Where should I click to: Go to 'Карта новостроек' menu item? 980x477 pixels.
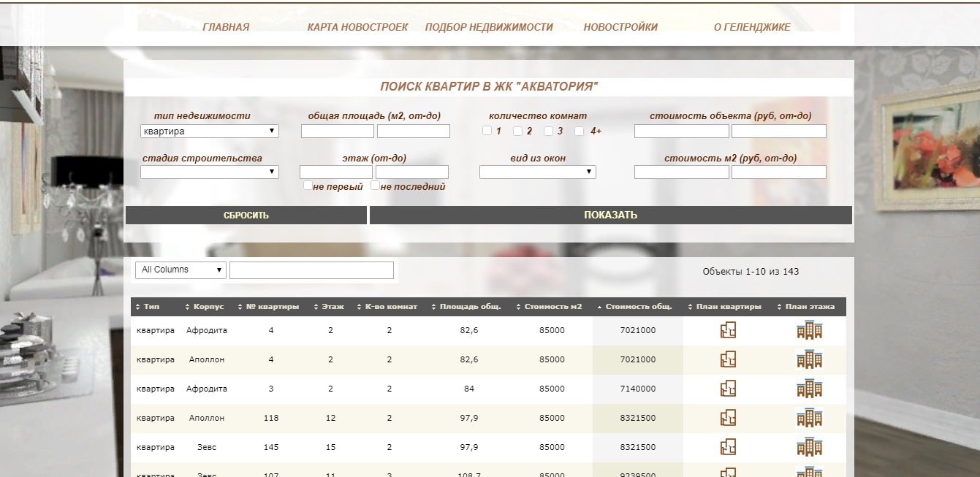click(357, 27)
